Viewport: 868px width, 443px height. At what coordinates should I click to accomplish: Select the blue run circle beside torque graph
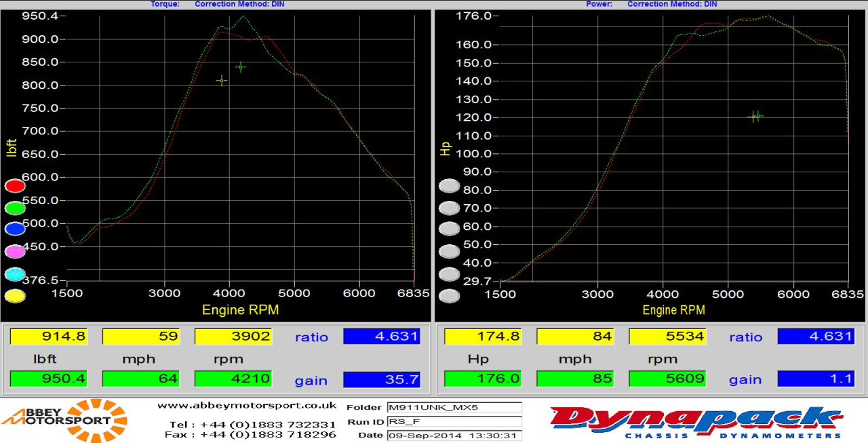15,229
